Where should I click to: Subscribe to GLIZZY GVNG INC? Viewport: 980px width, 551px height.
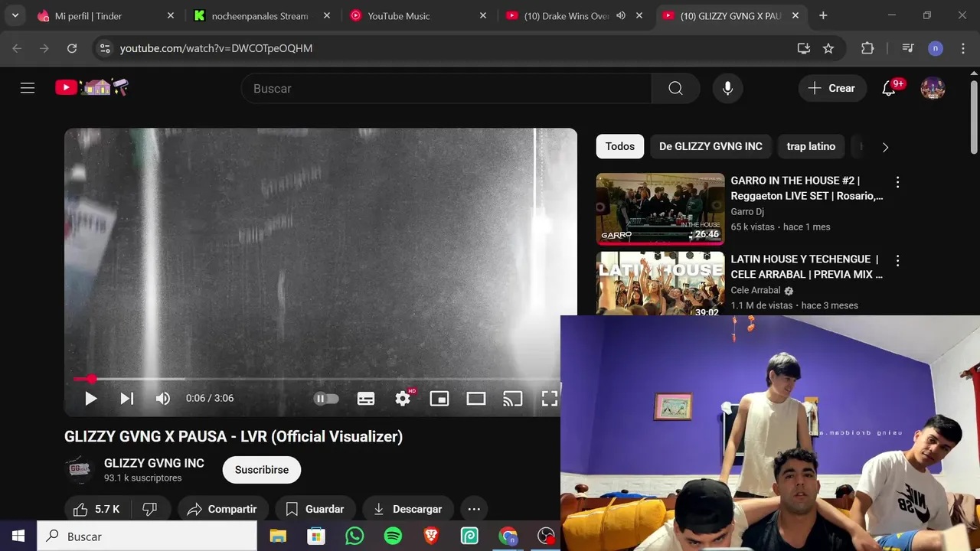point(262,470)
